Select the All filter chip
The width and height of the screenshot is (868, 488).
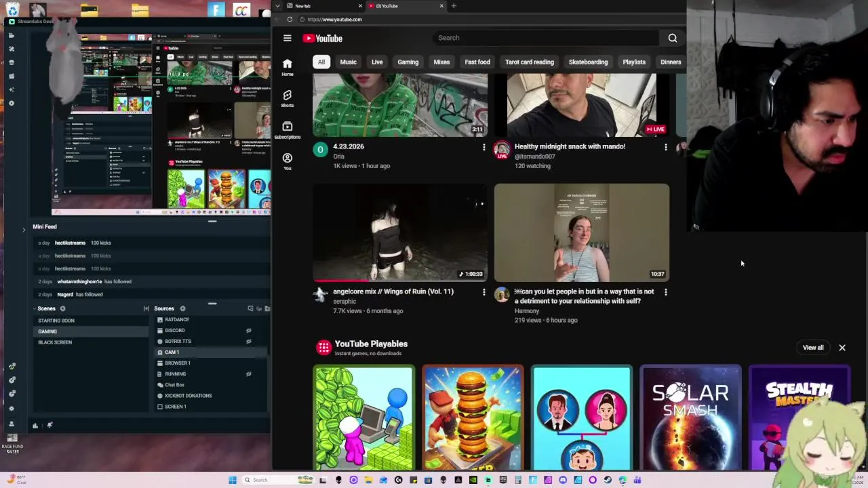coord(321,62)
